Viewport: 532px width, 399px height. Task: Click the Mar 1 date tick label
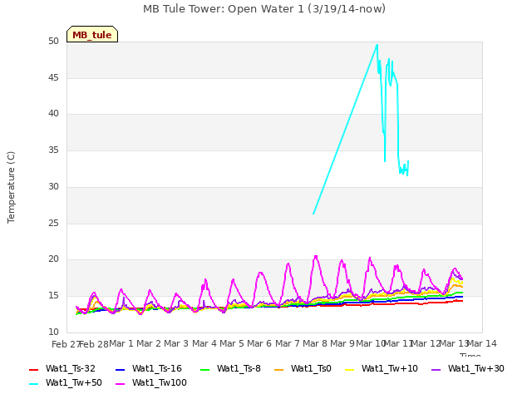click(121, 343)
